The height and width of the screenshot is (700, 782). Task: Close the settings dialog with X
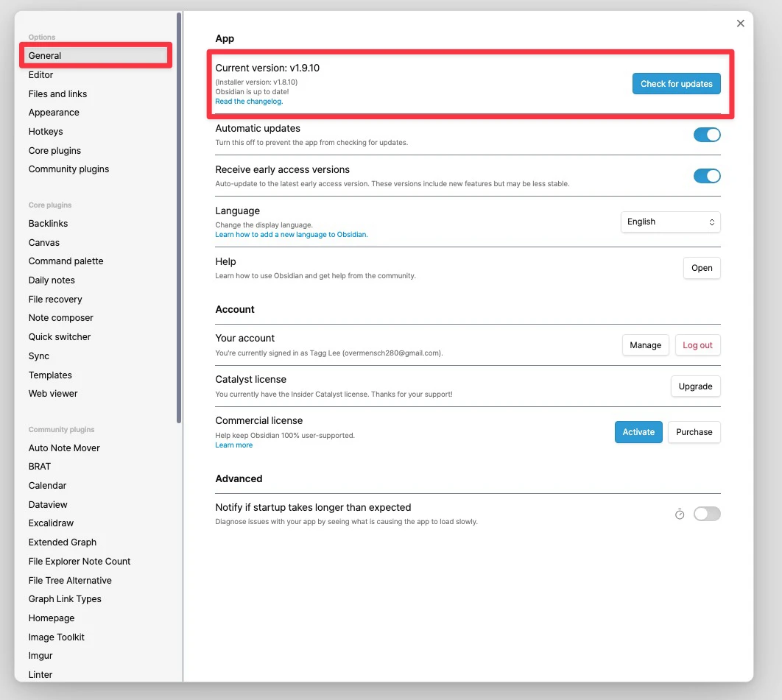coord(740,24)
